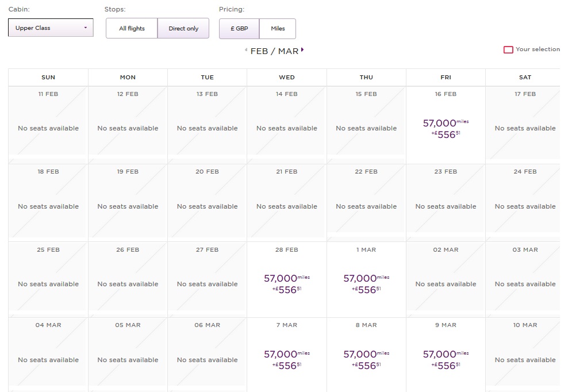Choose the 7 Mar flight fare
This screenshot has width=572, height=392.
click(286, 359)
